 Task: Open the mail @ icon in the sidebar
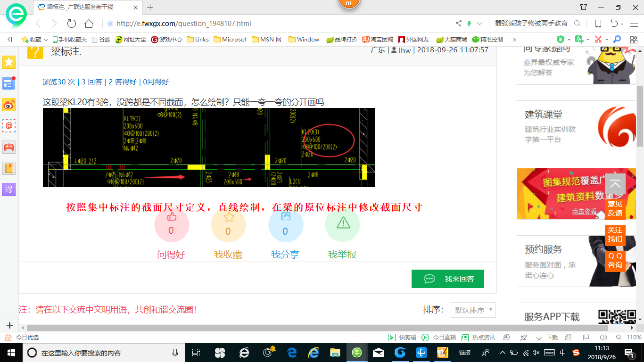pos(9,126)
